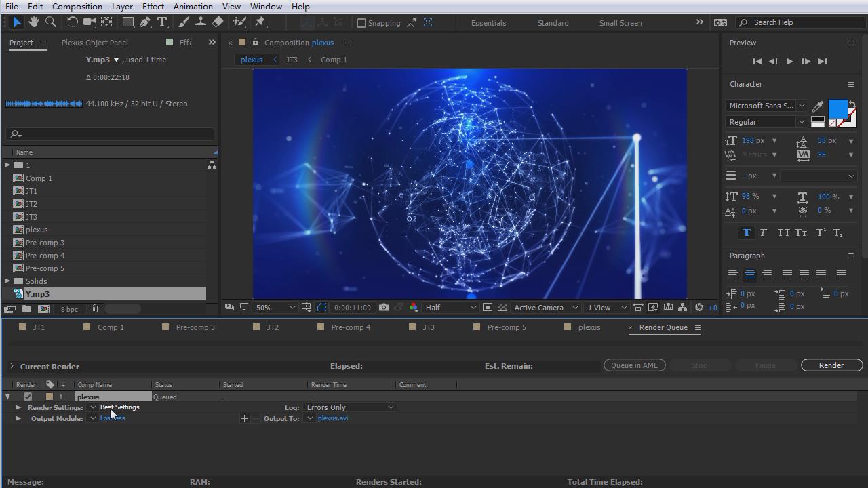Toggle Faux Bold text style
The width and height of the screenshot is (868, 488).
point(746,232)
